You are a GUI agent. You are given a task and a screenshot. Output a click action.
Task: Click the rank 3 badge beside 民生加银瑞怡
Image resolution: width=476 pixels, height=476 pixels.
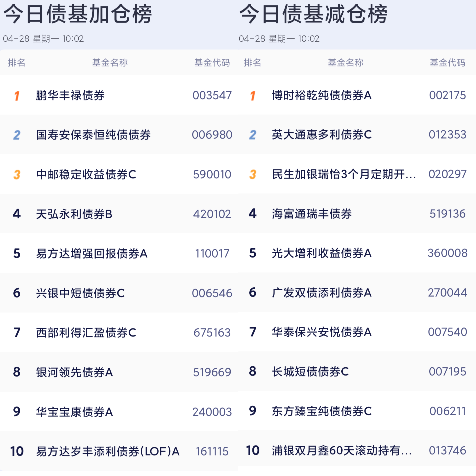(253, 174)
